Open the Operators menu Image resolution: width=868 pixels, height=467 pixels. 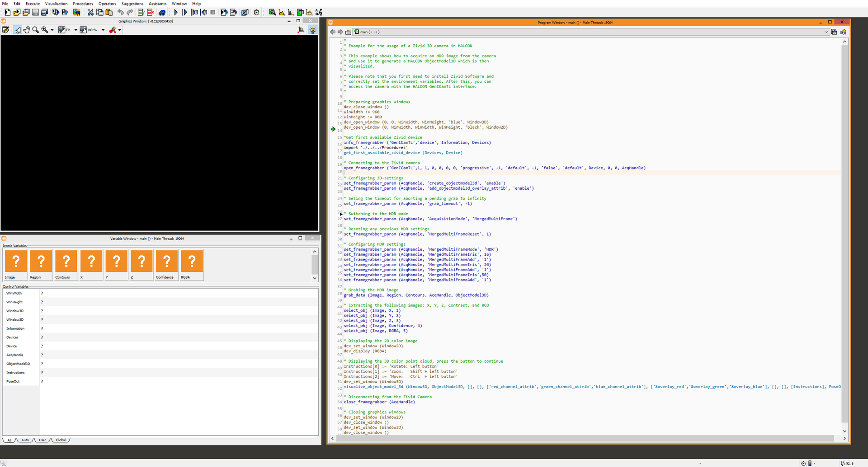click(x=107, y=4)
